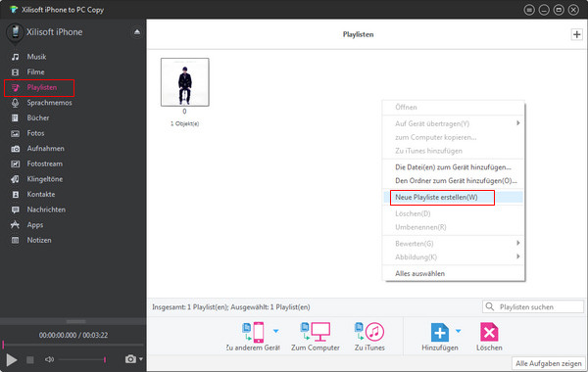This screenshot has width=588, height=372.
Task: Open the Notizen category
Action: tap(39, 240)
